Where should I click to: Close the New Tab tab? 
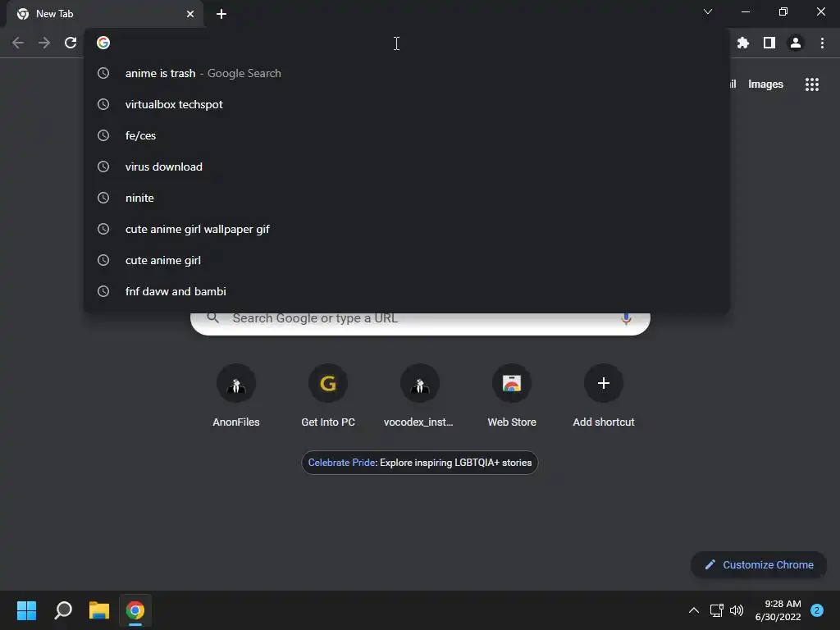point(190,14)
